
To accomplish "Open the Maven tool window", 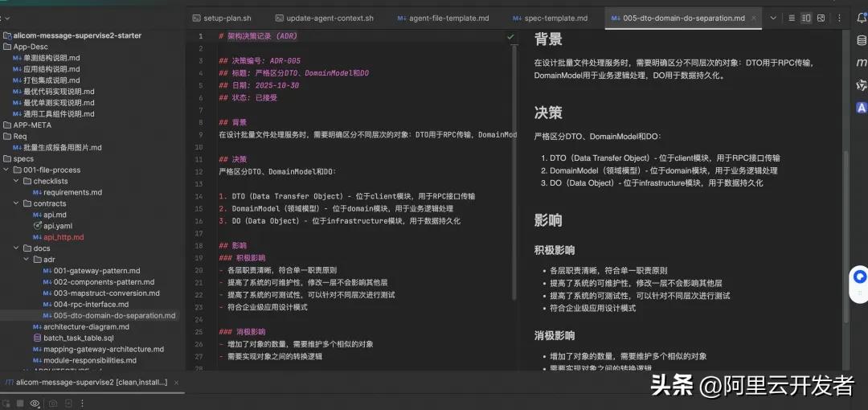I will [x=862, y=62].
